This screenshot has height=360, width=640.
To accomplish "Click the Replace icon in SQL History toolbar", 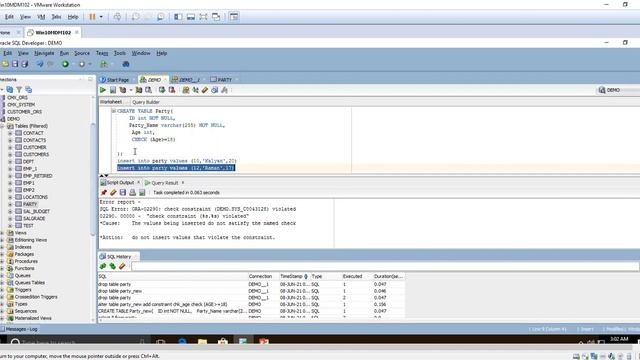I will click(x=113, y=266).
